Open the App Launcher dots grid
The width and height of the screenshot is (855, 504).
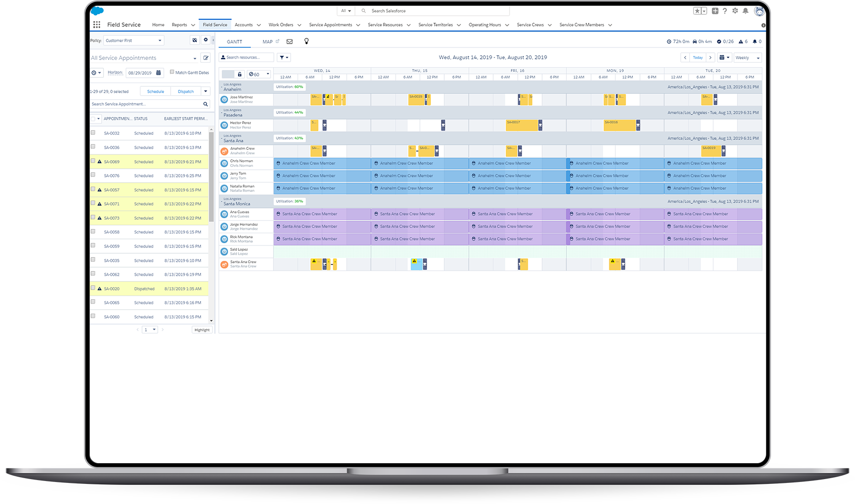point(96,24)
